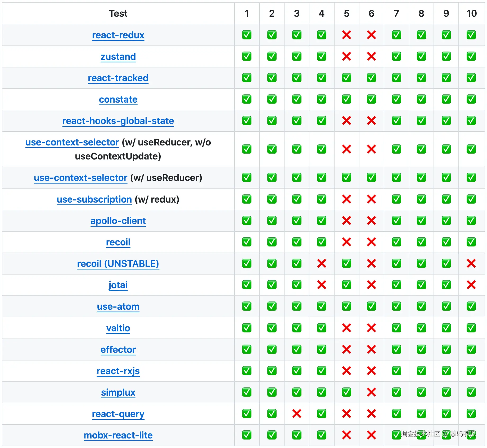Click the red cross for apollo-client test 5
This screenshot has height=448, width=487.
click(x=346, y=221)
